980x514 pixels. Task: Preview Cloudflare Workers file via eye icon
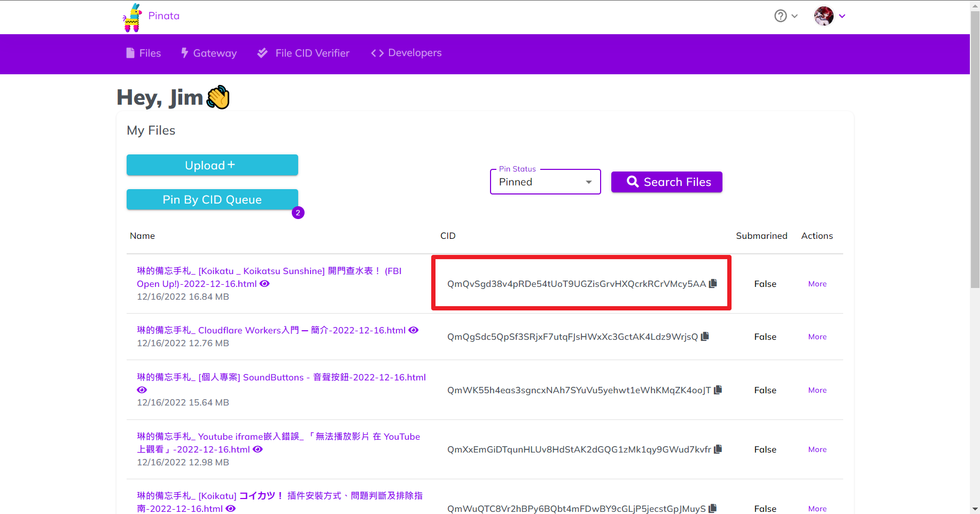(414, 330)
